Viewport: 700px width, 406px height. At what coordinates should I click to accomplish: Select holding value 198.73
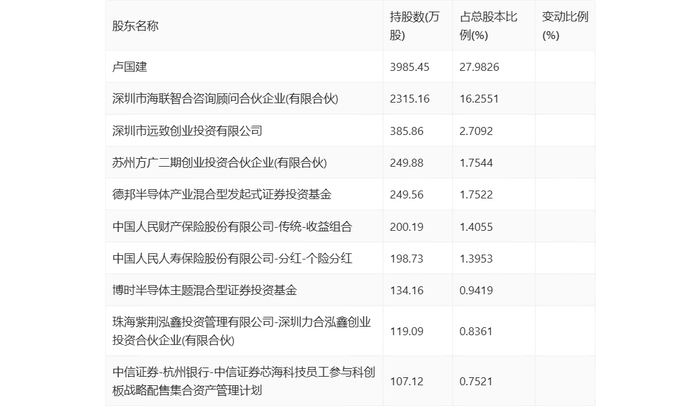[x=406, y=259]
